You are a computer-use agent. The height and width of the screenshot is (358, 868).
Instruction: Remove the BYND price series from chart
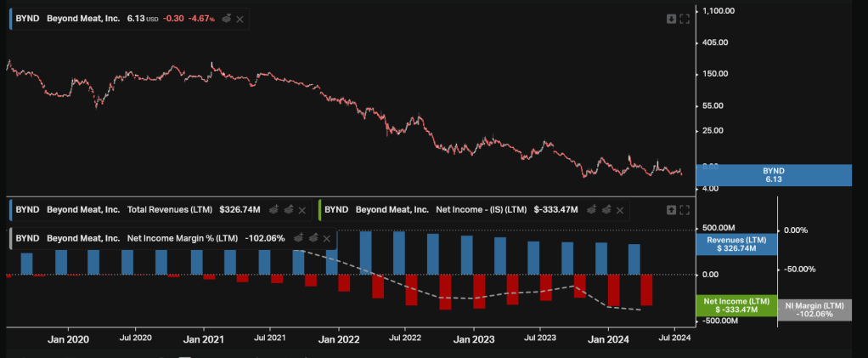240,19
